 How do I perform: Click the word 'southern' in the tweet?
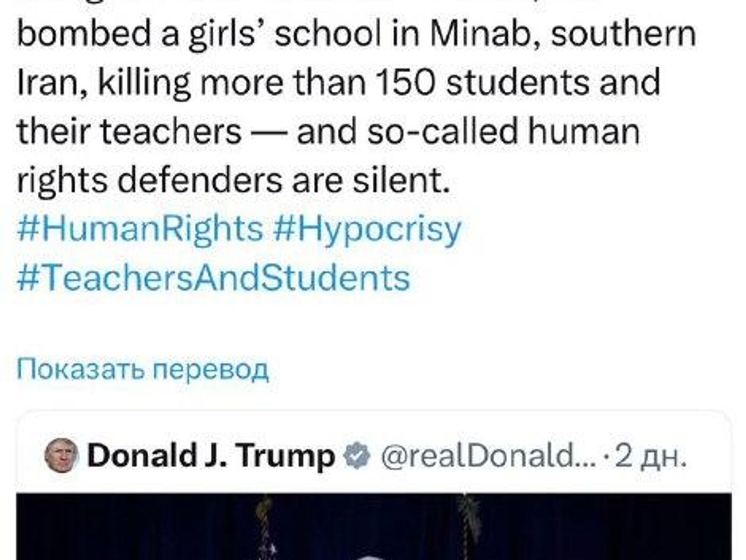(623, 34)
